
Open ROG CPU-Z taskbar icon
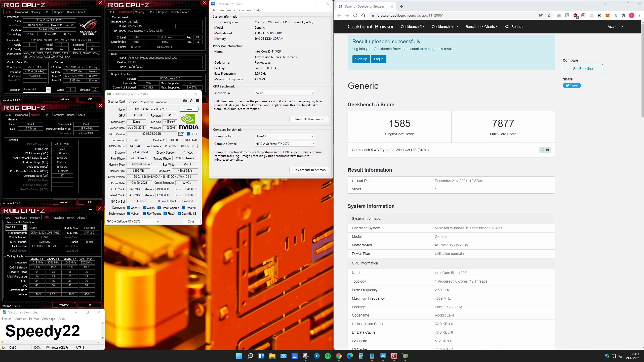pos(394,356)
